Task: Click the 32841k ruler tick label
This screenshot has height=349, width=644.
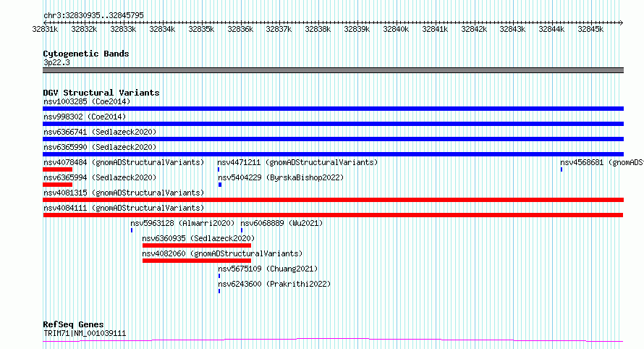Action: [x=435, y=29]
